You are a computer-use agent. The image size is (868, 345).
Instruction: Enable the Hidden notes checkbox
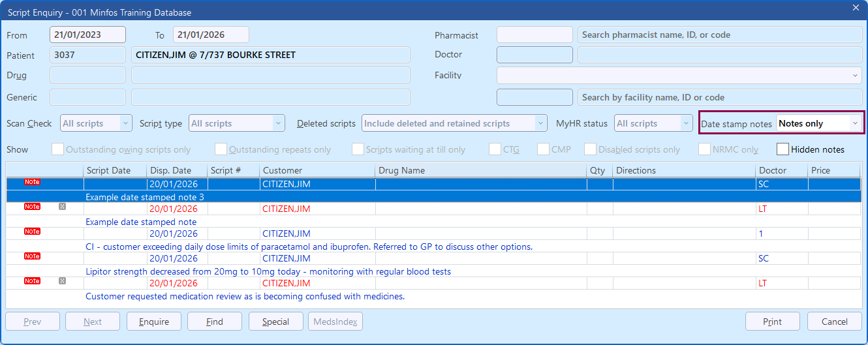tap(783, 149)
